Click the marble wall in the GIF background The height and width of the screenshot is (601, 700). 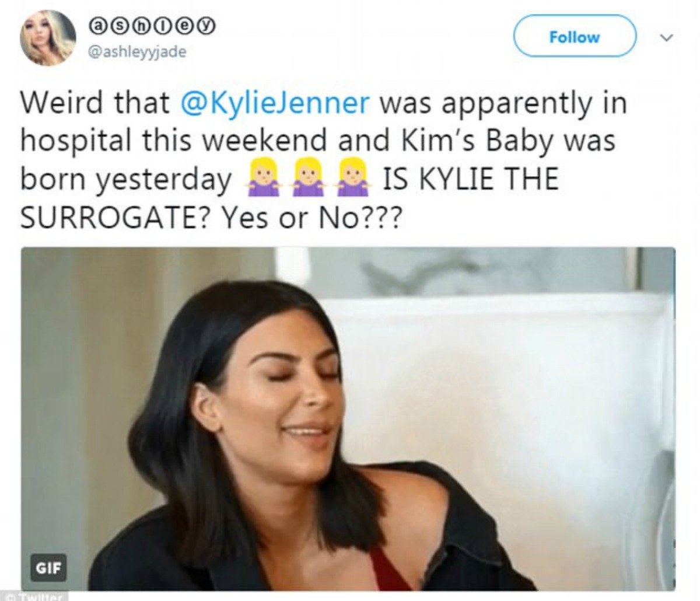(467, 268)
